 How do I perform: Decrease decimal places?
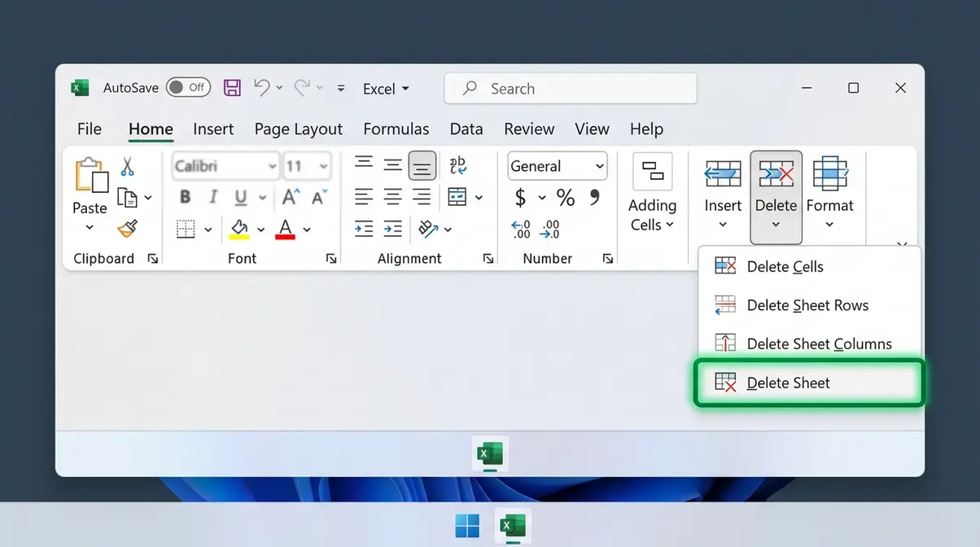[550, 230]
